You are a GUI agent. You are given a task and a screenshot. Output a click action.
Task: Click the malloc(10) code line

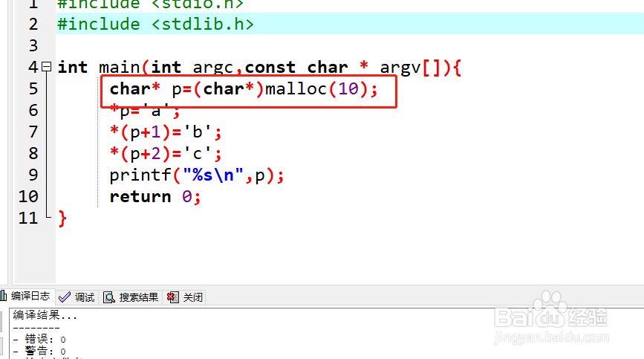click(x=243, y=89)
